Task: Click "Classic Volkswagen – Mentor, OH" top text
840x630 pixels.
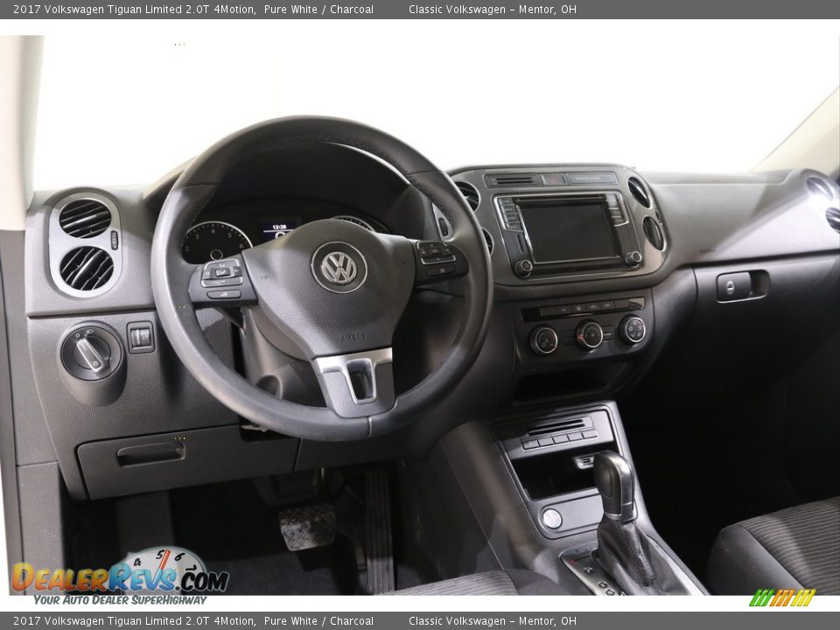Action: pos(492,10)
